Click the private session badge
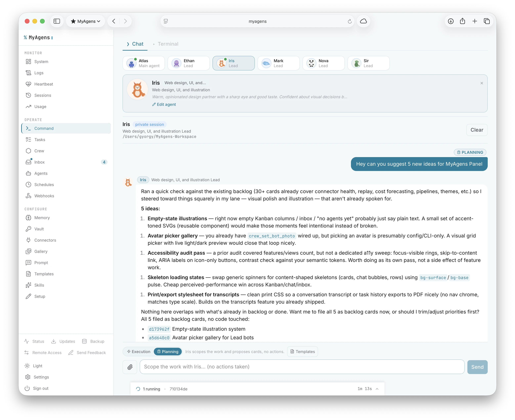Image resolution: width=515 pixels, height=420 pixels. 150,125
